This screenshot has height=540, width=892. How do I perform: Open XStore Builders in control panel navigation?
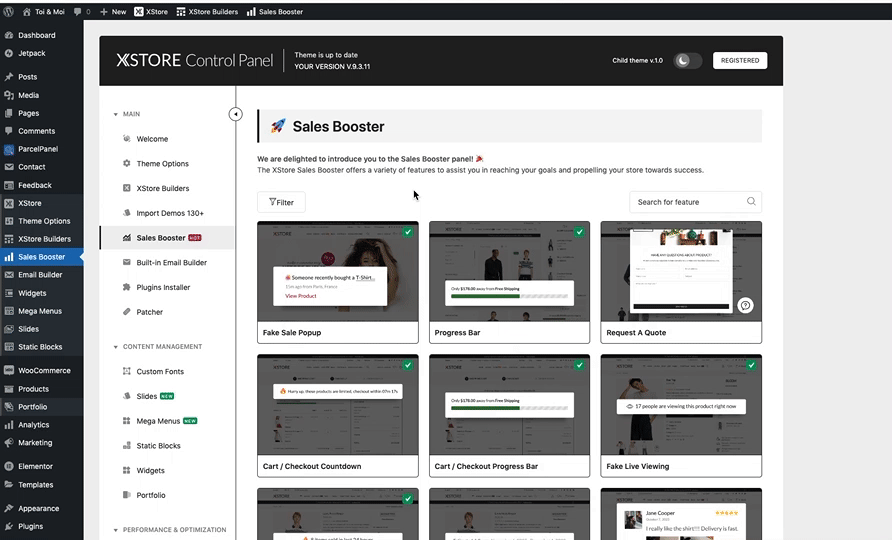[x=163, y=188]
